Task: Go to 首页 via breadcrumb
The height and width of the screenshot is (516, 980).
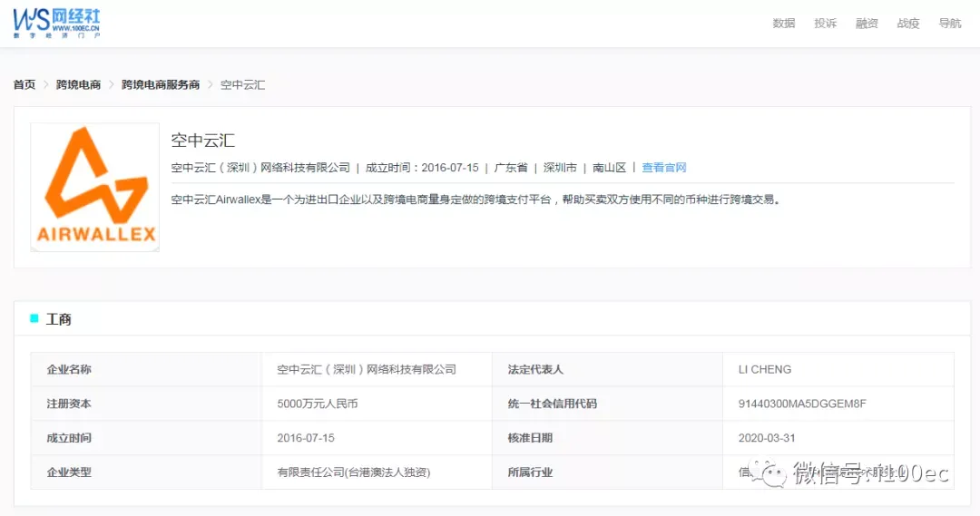Action: (x=24, y=84)
